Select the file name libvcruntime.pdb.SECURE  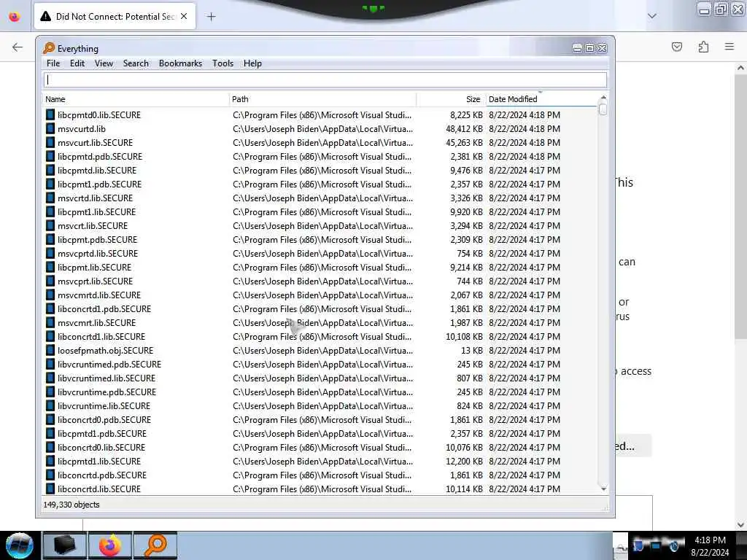[x=107, y=392]
